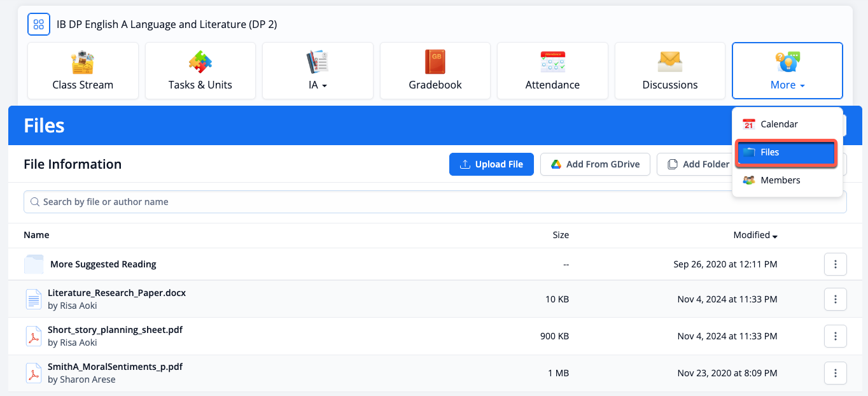Open Literature_Research_Paper.docx file link
This screenshot has width=868, height=396.
116,293
